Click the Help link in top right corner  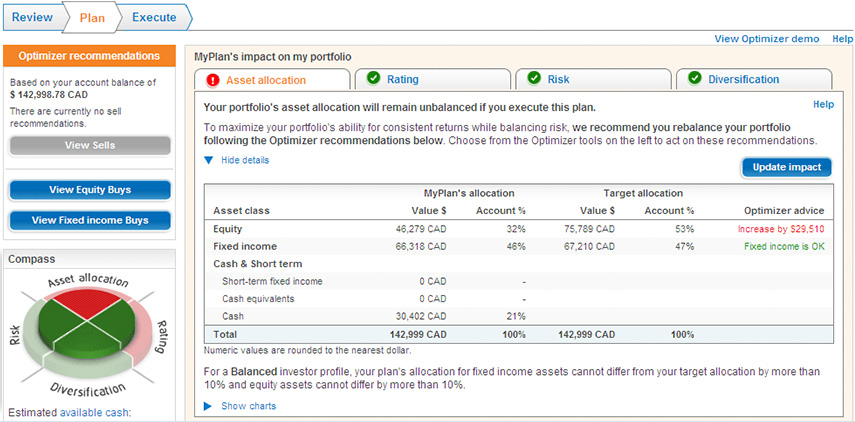(x=842, y=39)
